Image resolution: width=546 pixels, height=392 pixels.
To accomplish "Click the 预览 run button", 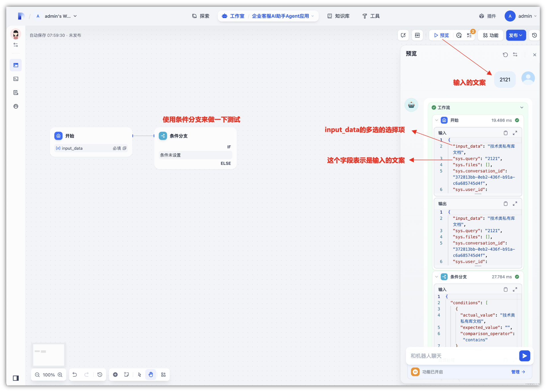I will [x=441, y=35].
